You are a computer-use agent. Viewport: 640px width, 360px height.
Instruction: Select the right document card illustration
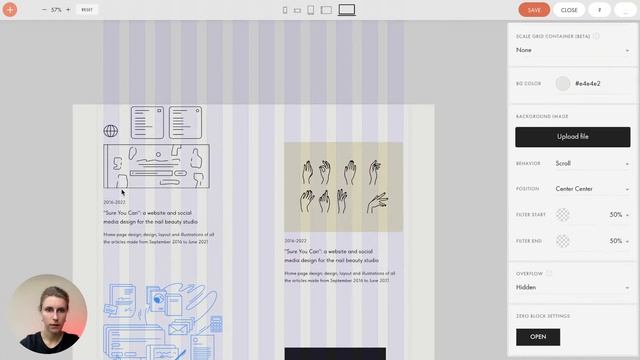click(x=185, y=122)
